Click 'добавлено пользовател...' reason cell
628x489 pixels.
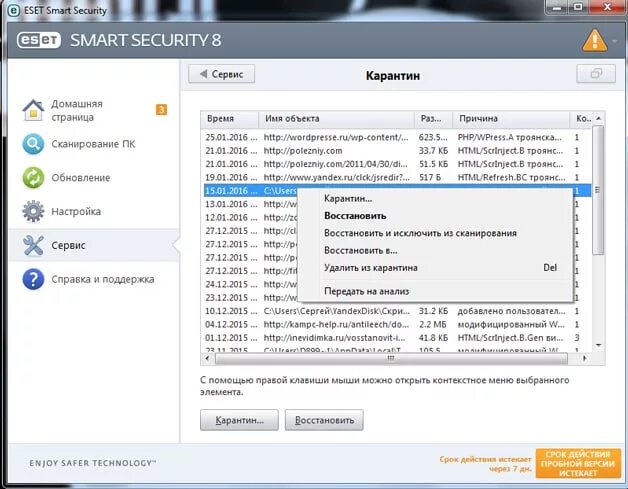[x=511, y=311]
